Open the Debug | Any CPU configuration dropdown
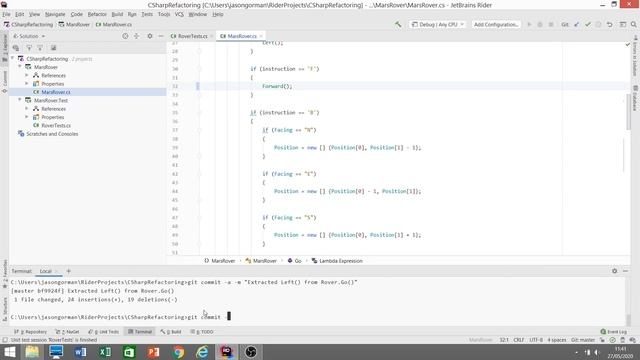The image size is (640, 360). coord(437,24)
